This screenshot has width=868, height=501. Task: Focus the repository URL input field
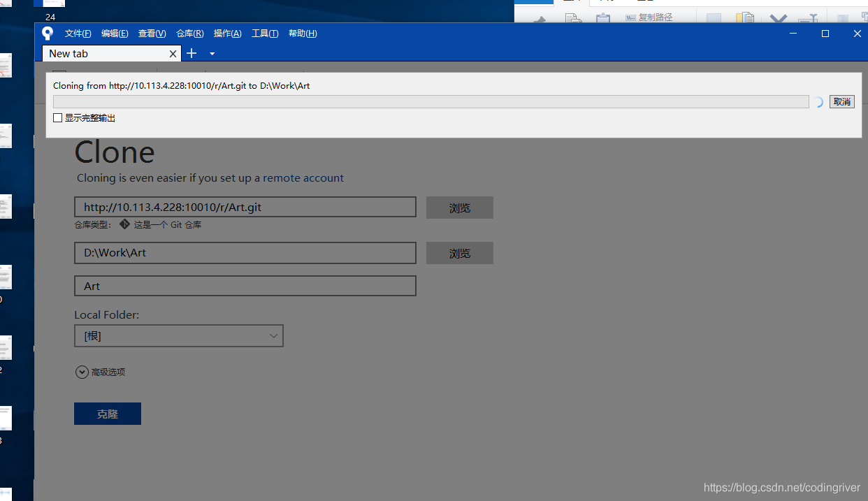[245, 207]
